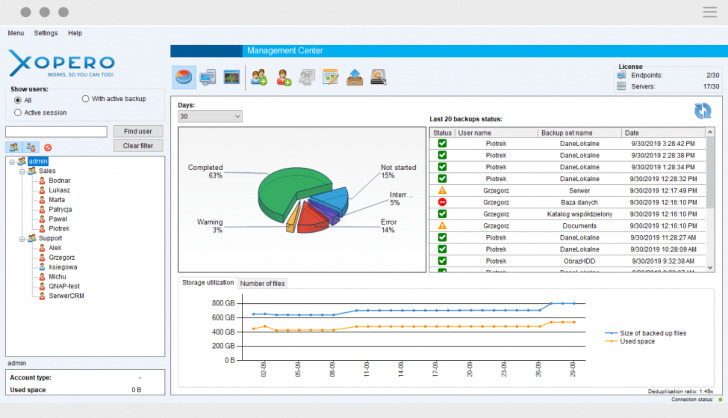This screenshot has width=728, height=418.
Task: Open the Days dropdown set to 30
Action: click(210, 116)
